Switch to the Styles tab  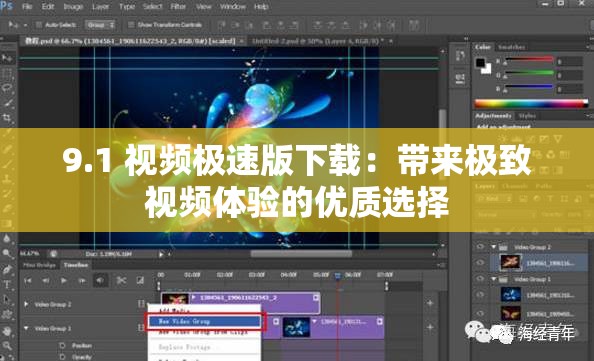(x=527, y=116)
